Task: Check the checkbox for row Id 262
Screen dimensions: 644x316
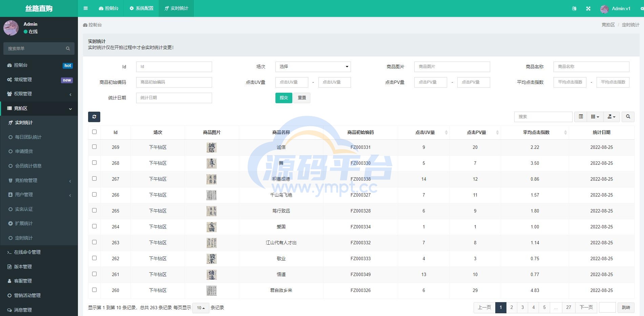Action: (x=94, y=258)
